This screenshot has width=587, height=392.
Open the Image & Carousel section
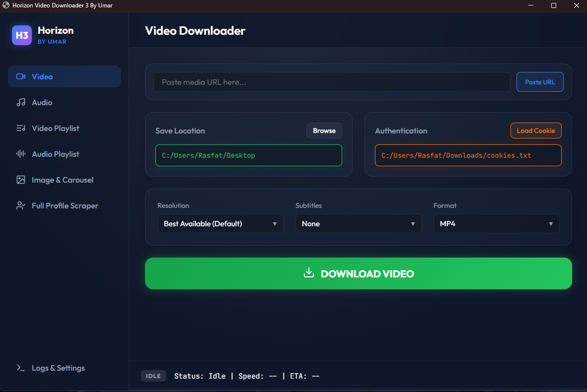click(62, 180)
